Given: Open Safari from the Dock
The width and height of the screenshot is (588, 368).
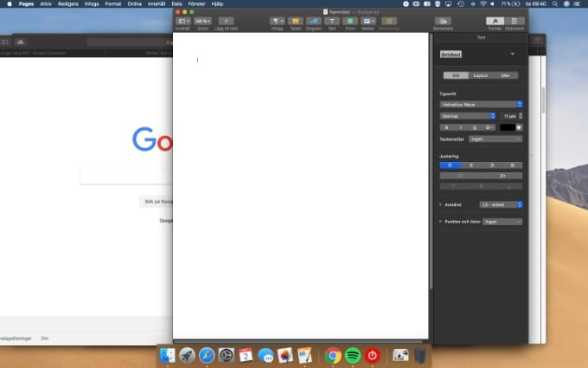Looking at the screenshot, I should click(x=207, y=355).
